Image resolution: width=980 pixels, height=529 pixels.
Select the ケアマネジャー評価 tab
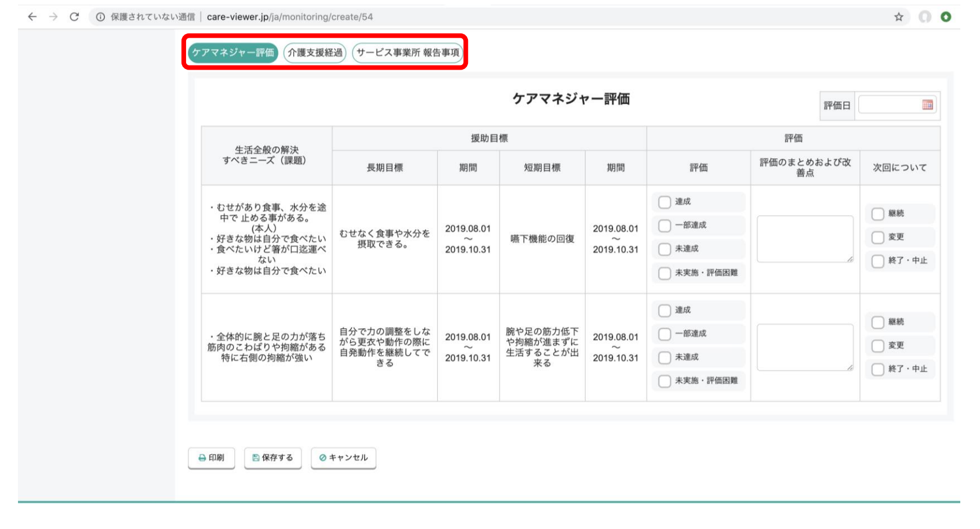pos(233,53)
